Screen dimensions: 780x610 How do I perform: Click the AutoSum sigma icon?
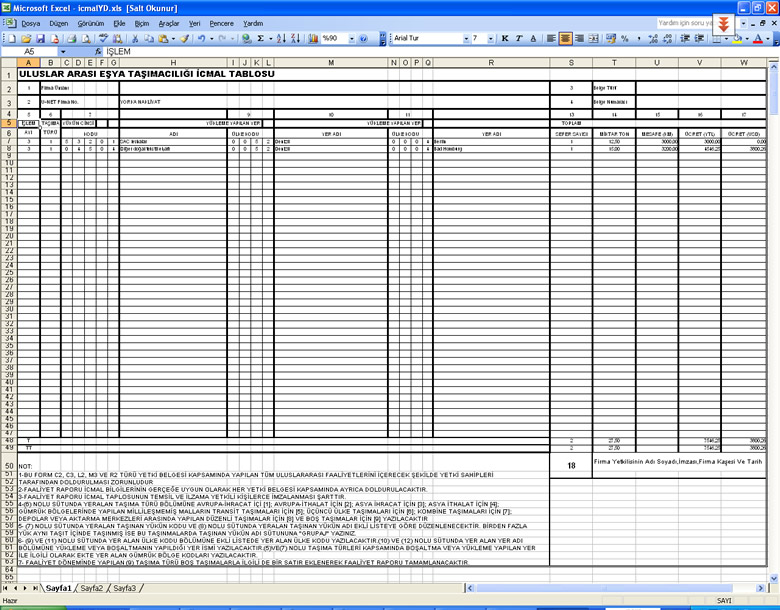(x=261, y=38)
